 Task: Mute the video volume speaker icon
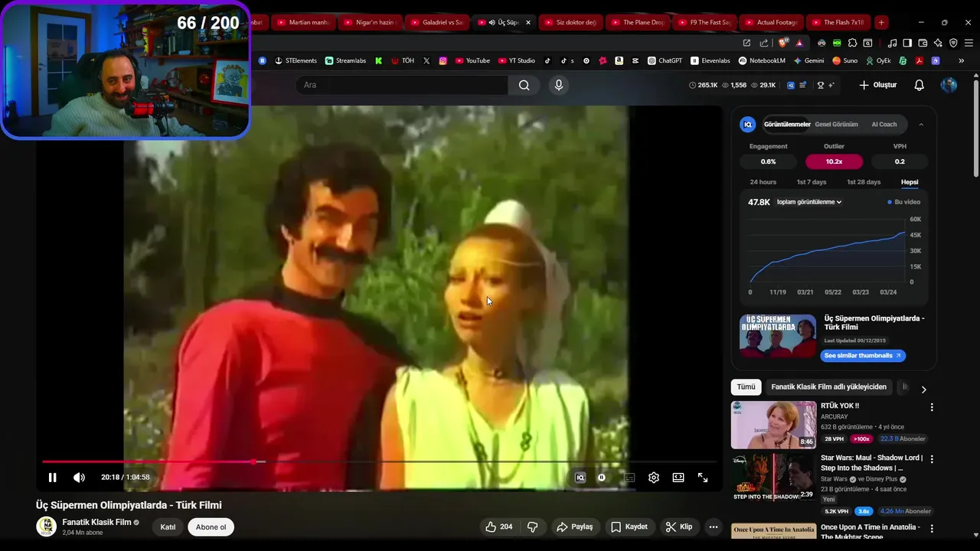pos(79,478)
